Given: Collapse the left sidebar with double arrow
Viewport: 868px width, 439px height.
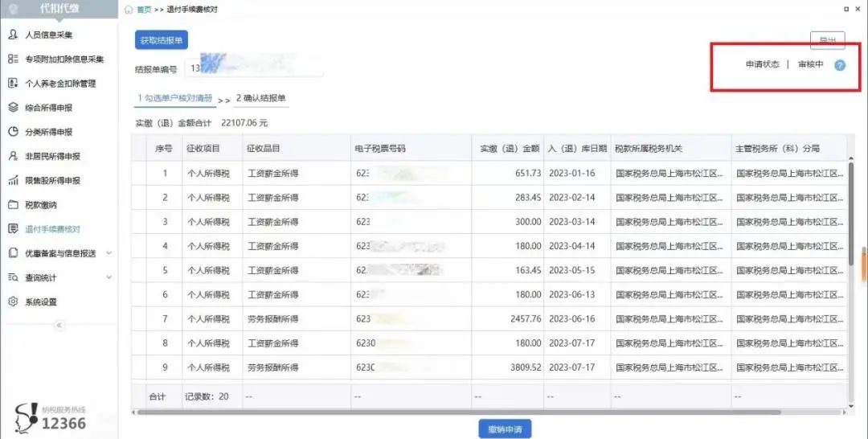Looking at the screenshot, I should coord(58,325).
